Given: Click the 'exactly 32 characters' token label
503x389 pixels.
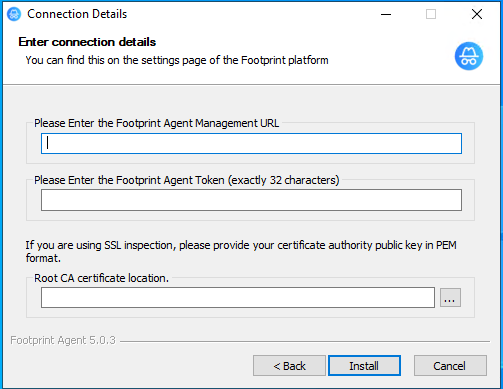Looking at the screenshot, I should click(187, 180).
